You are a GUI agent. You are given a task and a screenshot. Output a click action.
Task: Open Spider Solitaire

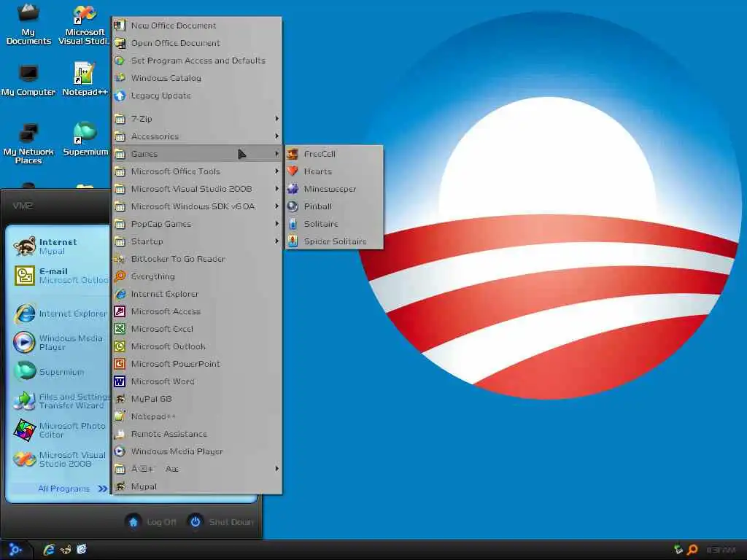point(334,241)
